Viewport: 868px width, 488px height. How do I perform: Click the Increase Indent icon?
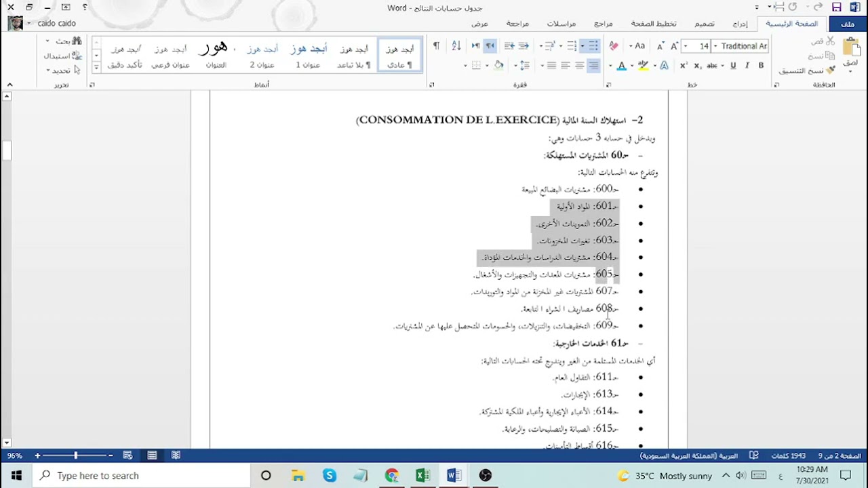coord(509,46)
